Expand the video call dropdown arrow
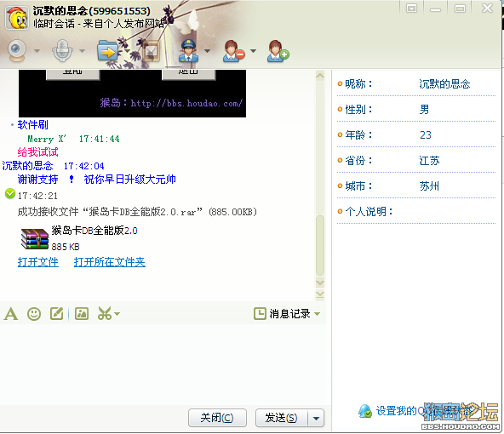 tap(37, 51)
